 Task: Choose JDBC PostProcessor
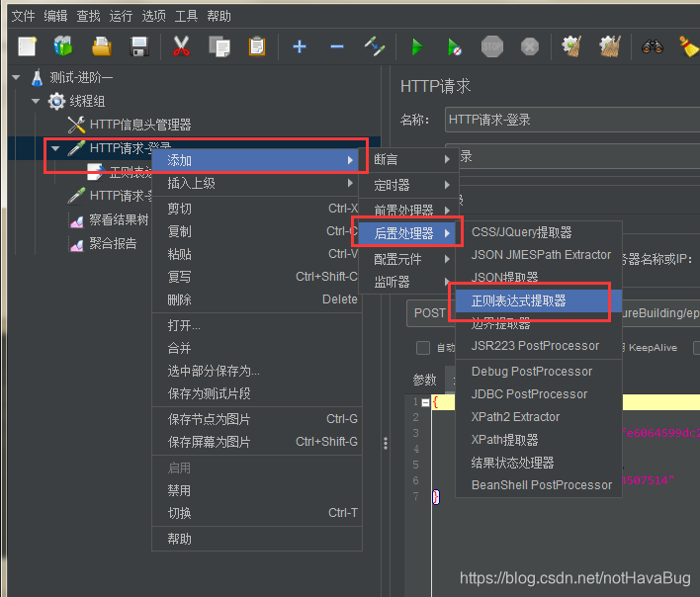[x=539, y=394]
